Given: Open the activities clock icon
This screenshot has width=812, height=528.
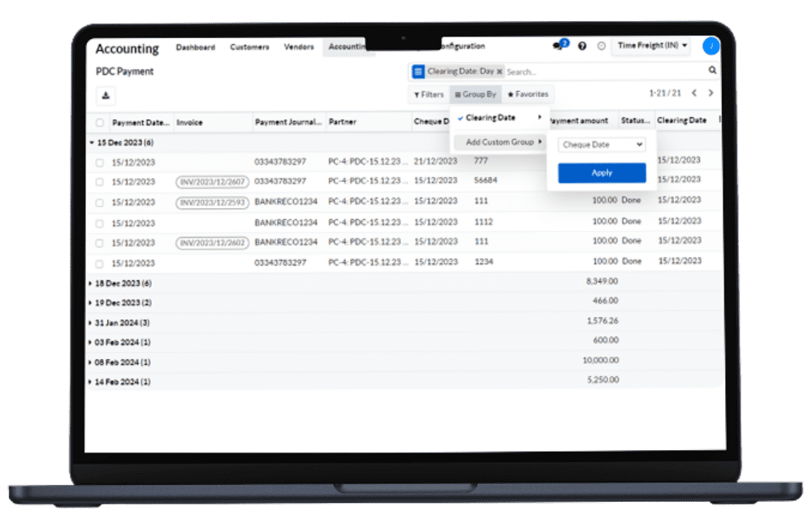Looking at the screenshot, I should pos(602,46).
